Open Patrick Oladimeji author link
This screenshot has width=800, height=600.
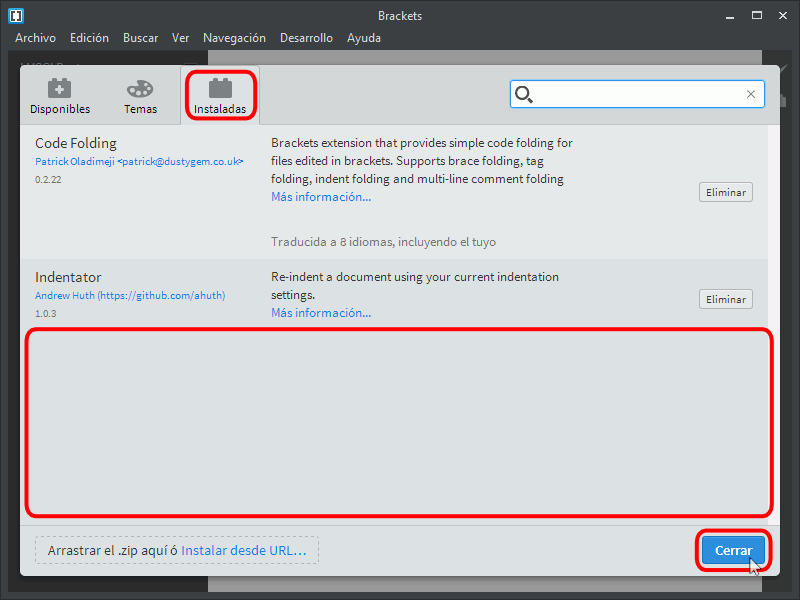tap(139, 162)
